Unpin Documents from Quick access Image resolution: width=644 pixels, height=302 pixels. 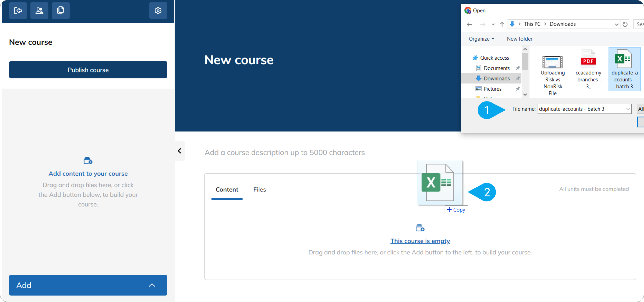tap(518, 68)
